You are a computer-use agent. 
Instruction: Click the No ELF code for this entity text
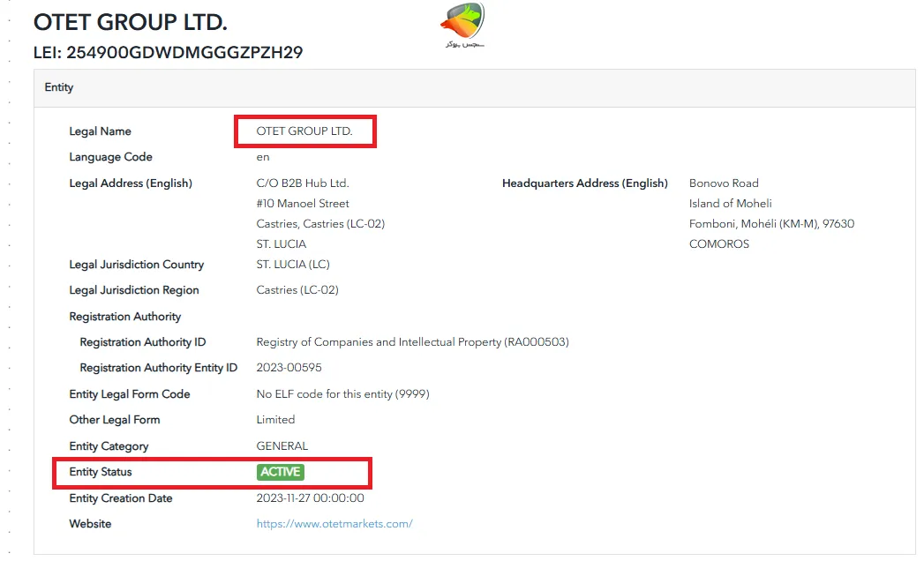click(342, 394)
